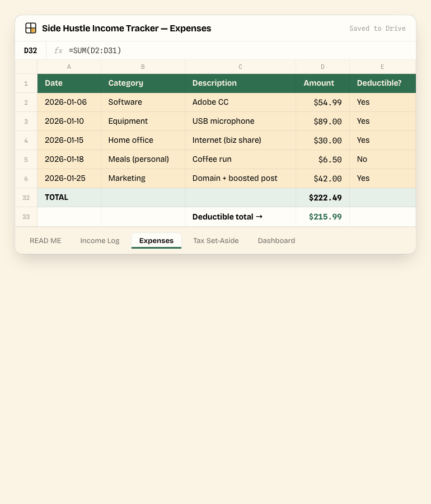
Task: Click the Category header cell
Action: (143, 83)
